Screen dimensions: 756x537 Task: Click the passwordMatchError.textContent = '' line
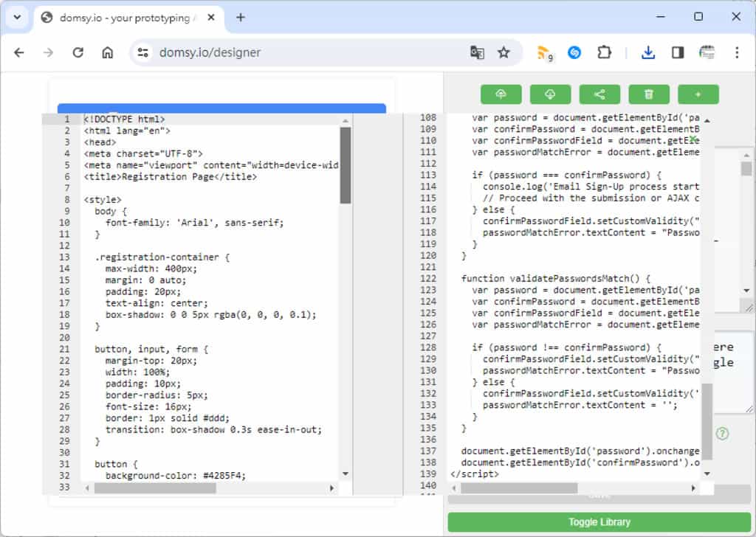point(580,405)
